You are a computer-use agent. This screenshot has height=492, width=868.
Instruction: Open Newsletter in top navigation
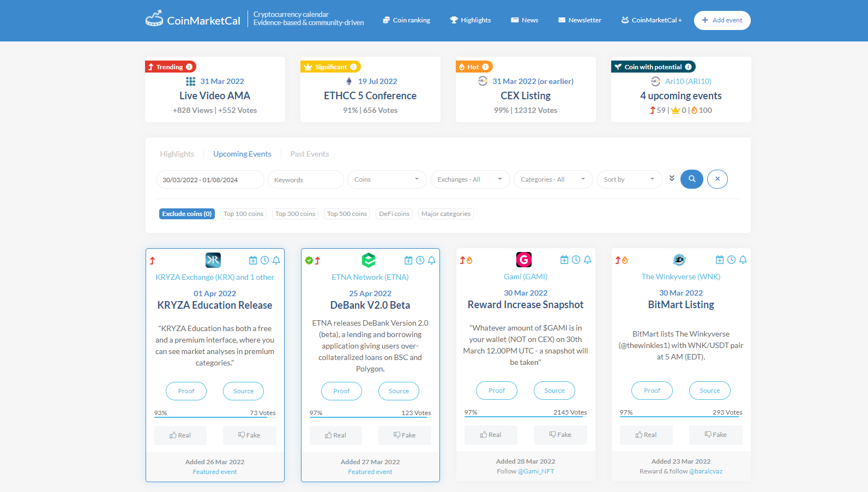pyautogui.click(x=580, y=20)
